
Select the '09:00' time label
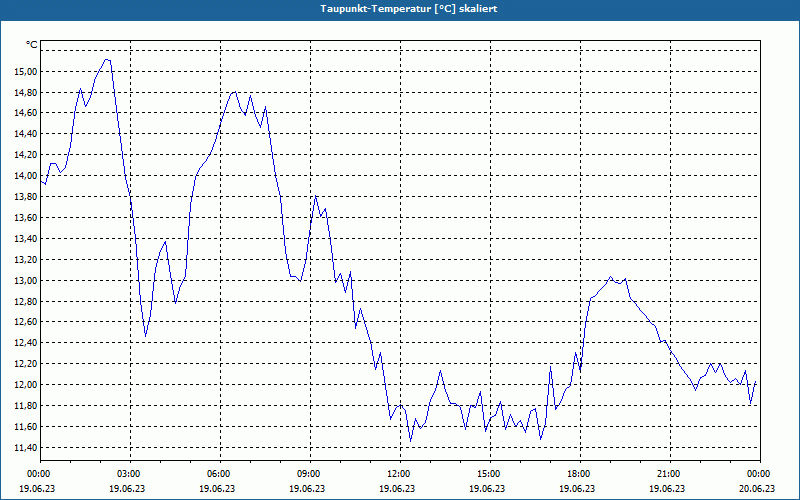coord(310,473)
